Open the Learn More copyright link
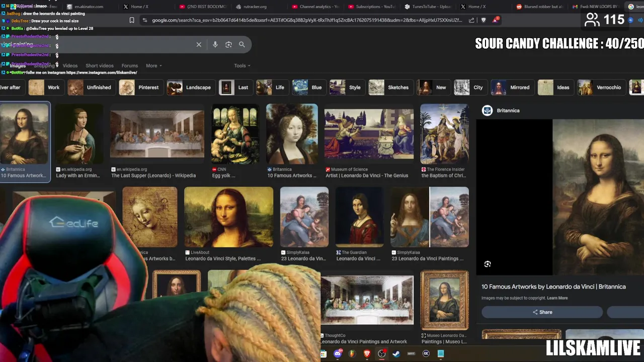Image resolution: width=644 pixels, height=362 pixels. [557, 298]
